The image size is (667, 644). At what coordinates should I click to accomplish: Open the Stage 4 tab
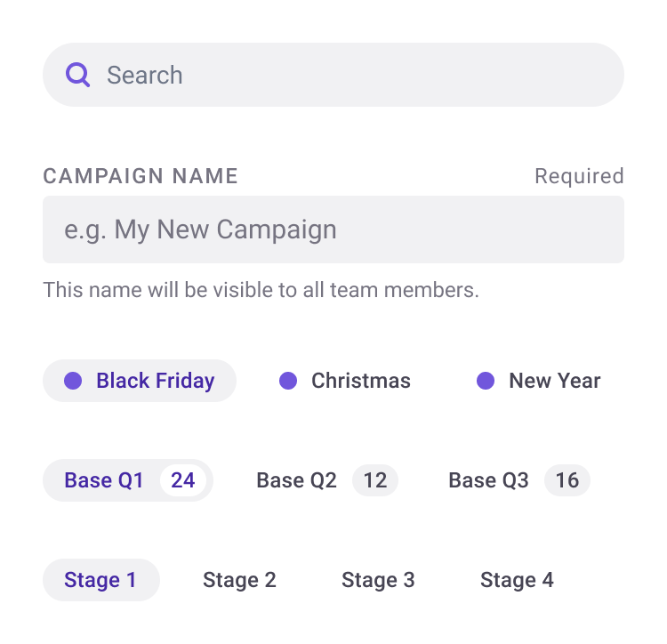(517, 580)
